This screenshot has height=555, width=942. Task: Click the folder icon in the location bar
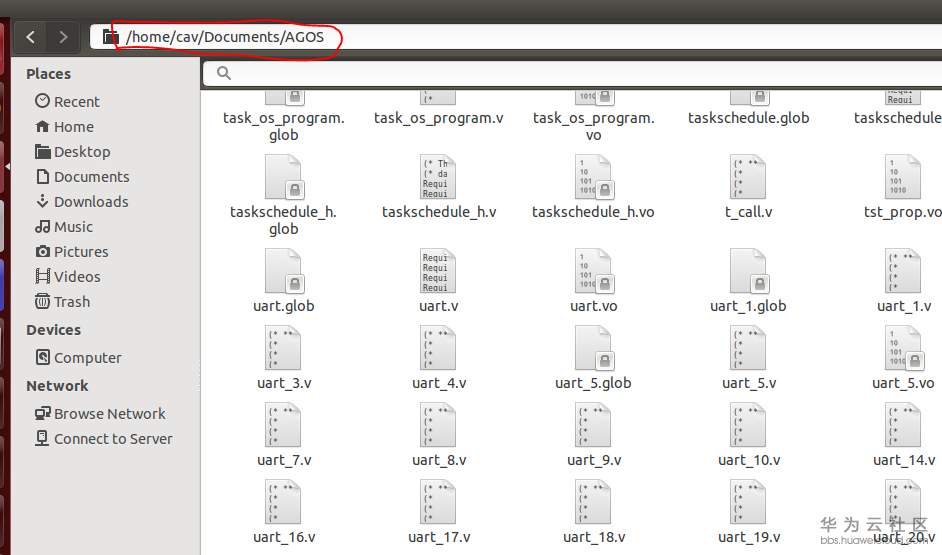(x=110, y=37)
